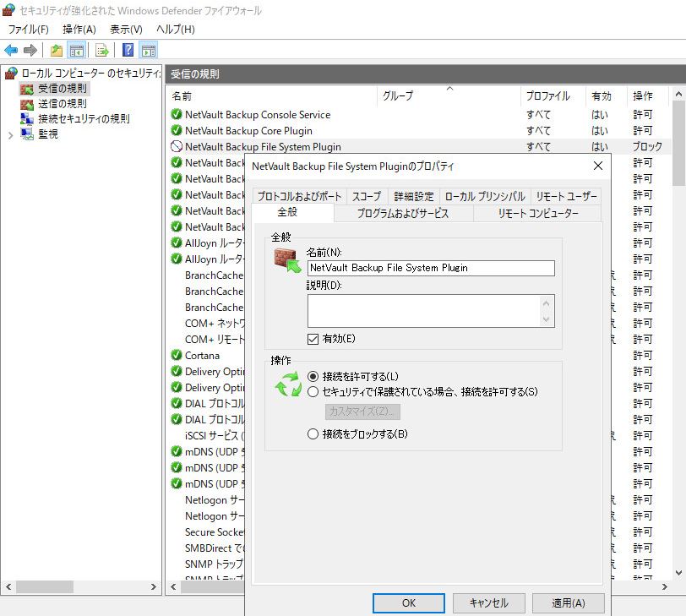Switch to ローカル プリンシパル tab
686x616 pixels.
tap(485, 196)
